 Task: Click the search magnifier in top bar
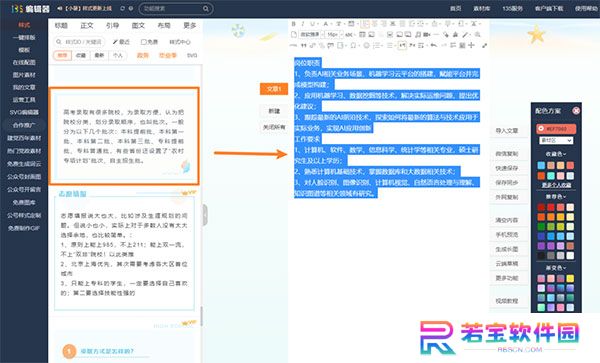click(x=206, y=8)
